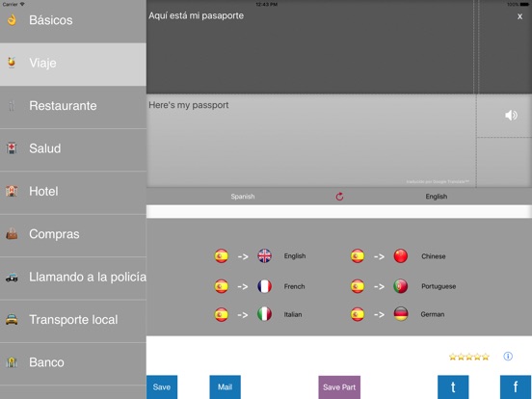Tap Spain flag in the Portuguese row
Viewport: 532px width, 399px height.
coord(358,286)
